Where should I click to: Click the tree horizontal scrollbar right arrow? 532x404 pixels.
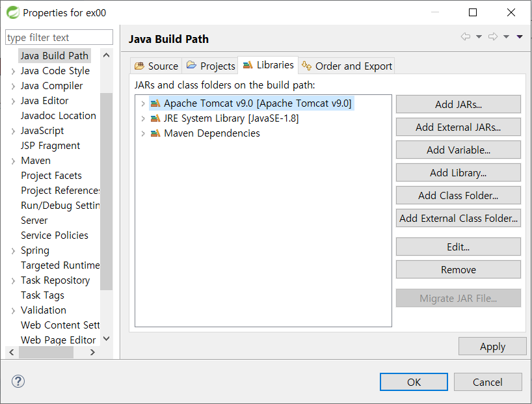point(92,352)
